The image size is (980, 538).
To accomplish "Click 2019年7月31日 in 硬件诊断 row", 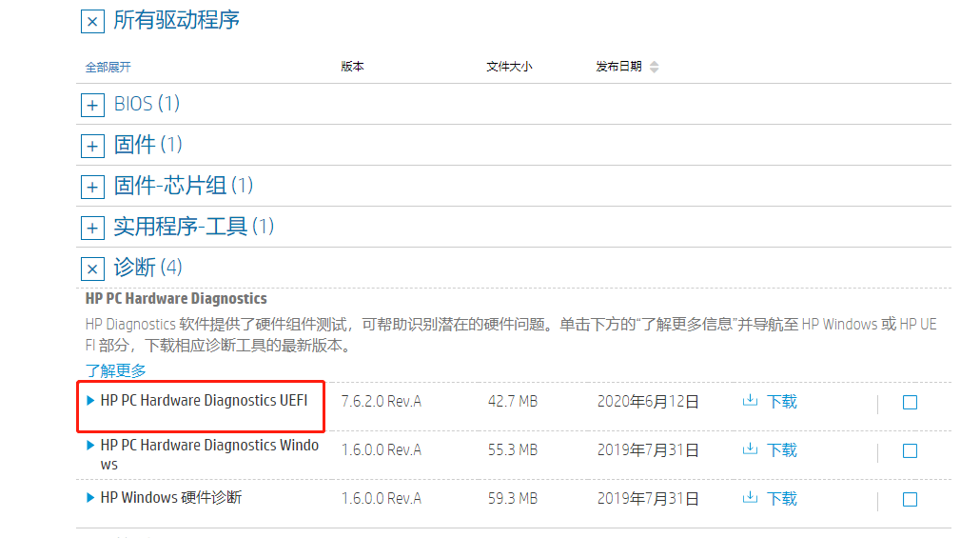I will pyautogui.click(x=648, y=499).
